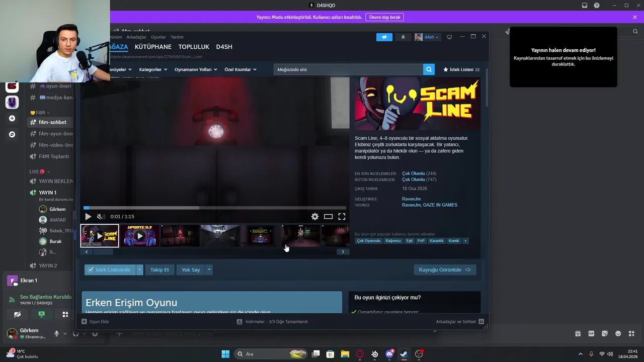Open GAZE IN GAMES publisher link
This screenshot has height=362, width=644.
click(440, 205)
